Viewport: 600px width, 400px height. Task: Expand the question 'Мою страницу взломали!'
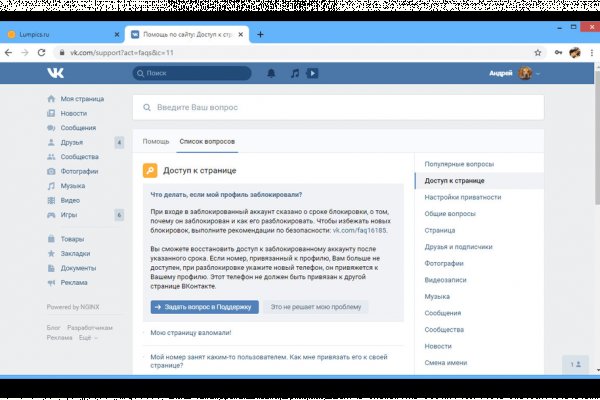pyautogui.click(x=191, y=332)
